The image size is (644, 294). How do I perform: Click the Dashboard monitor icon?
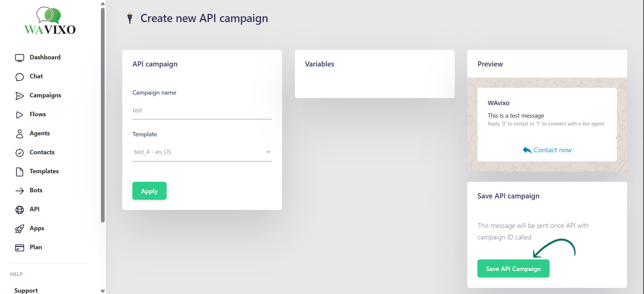[x=20, y=58]
